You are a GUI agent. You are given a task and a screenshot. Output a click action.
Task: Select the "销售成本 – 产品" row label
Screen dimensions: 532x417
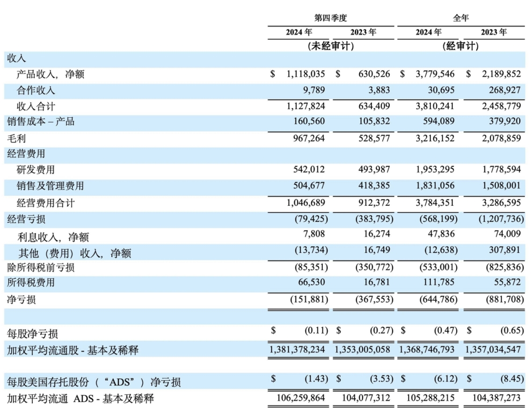[41, 122]
